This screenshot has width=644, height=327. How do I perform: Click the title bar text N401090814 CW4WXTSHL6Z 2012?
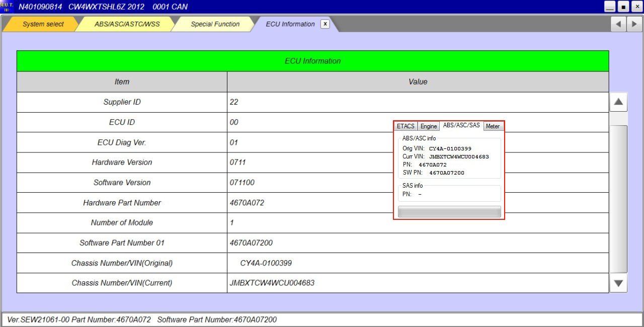tap(81, 7)
